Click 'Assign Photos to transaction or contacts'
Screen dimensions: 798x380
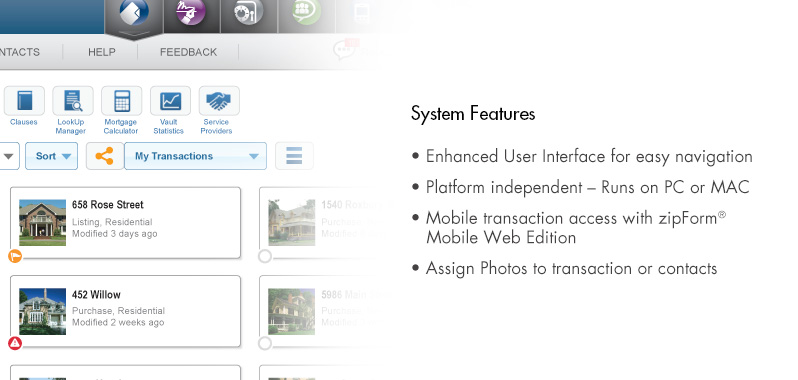[572, 268]
